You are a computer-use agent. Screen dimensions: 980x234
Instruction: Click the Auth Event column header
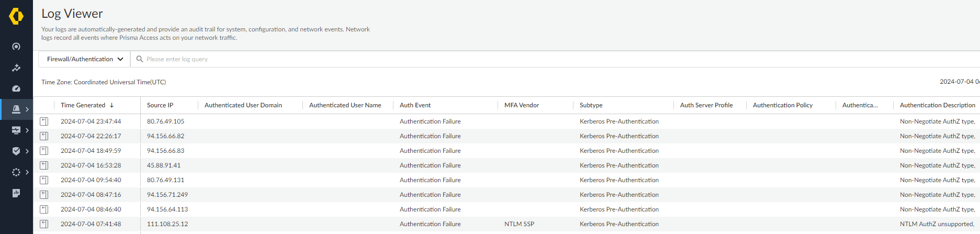pyautogui.click(x=415, y=105)
